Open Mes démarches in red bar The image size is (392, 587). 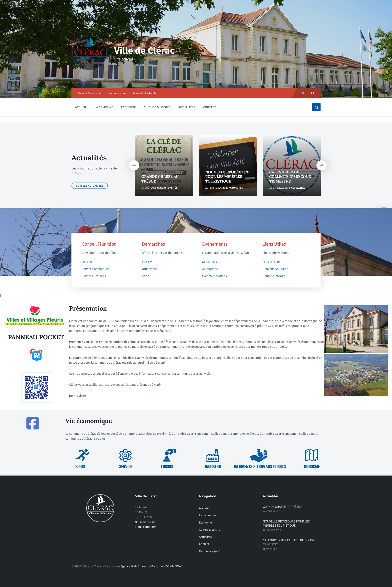tap(117, 94)
